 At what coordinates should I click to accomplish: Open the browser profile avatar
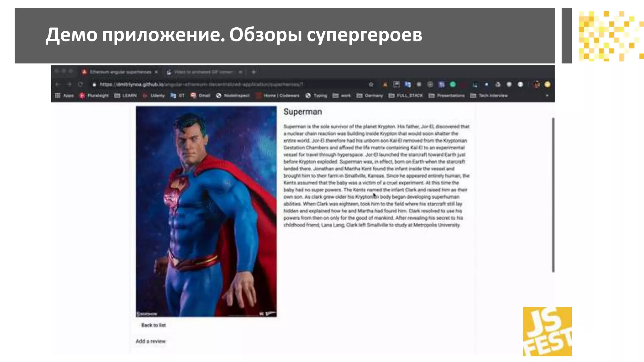(537, 84)
